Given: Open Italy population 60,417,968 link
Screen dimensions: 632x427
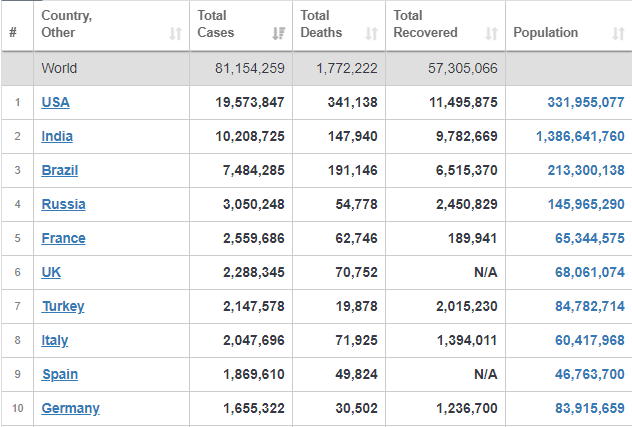Looking at the screenshot, I should (590, 340).
